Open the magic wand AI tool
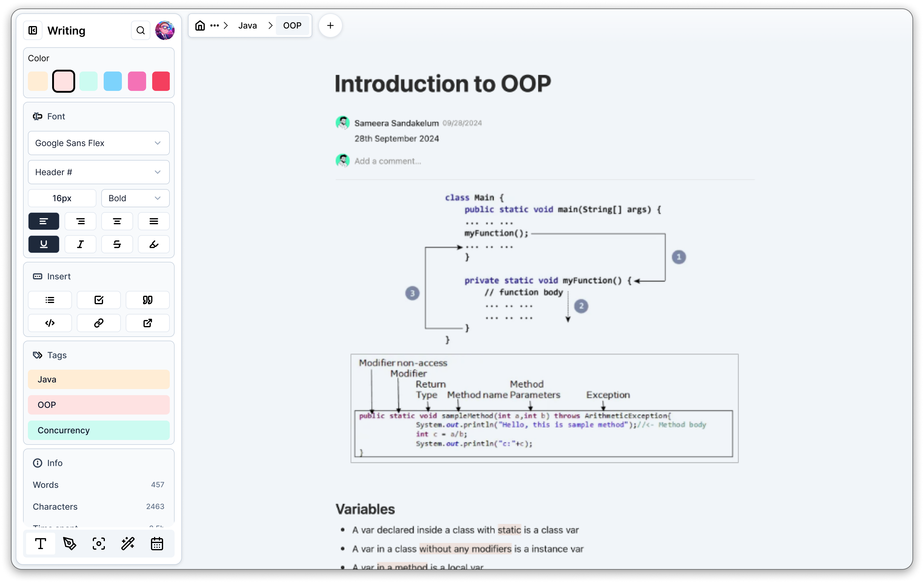Image resolution: width=924 pixels, height=583 pixels. 128,544
